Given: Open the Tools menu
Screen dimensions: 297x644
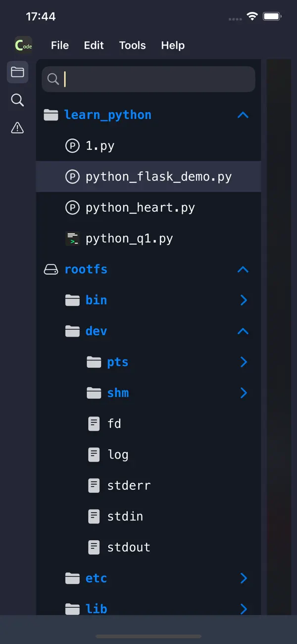Looking at the screenshot, I should [x=132, y=45].
